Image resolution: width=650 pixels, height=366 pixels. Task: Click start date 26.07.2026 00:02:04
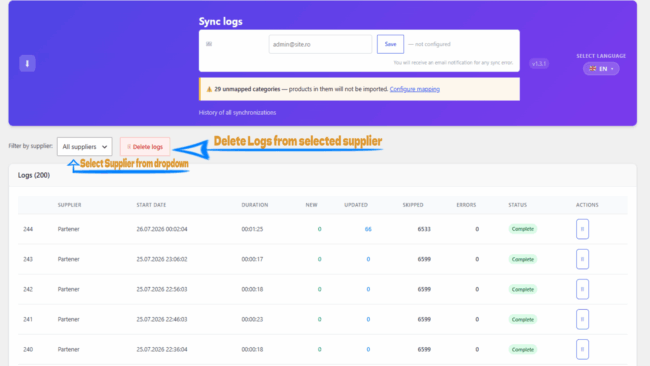pos(162,229)
